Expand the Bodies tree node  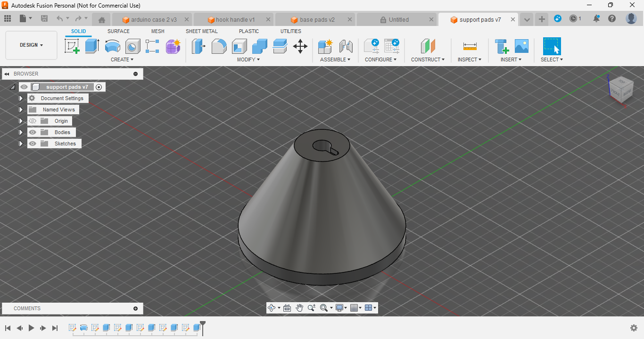point(21,132)
